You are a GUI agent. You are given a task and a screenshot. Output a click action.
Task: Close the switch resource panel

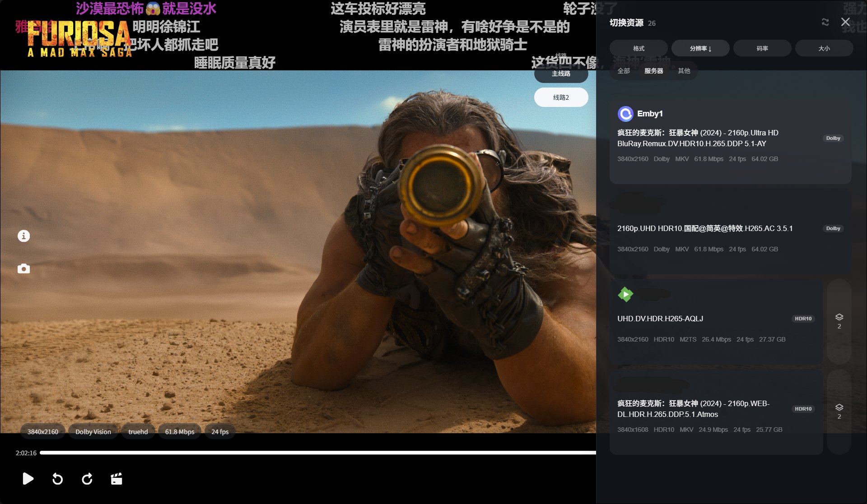(x=845, y=22)
